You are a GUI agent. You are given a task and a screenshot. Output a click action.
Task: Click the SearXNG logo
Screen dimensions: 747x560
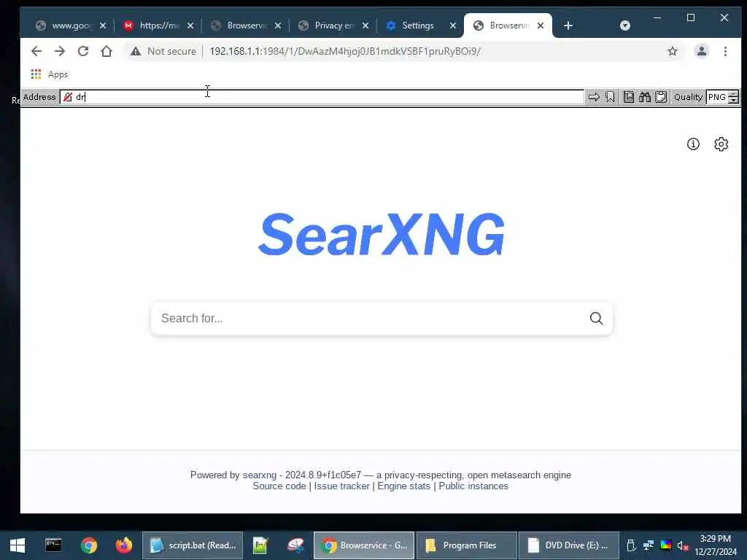[x=381, y=235]
